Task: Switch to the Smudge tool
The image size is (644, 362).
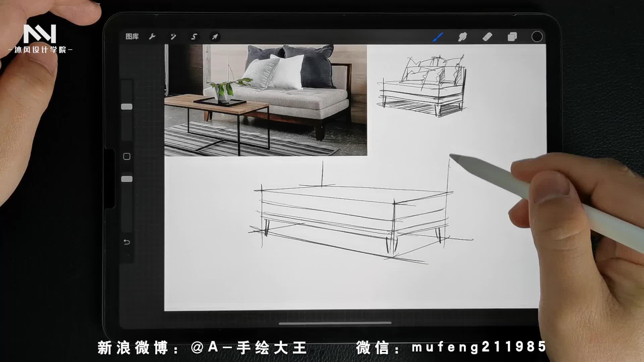Action: pyautogui.click(x=462, y=37)
